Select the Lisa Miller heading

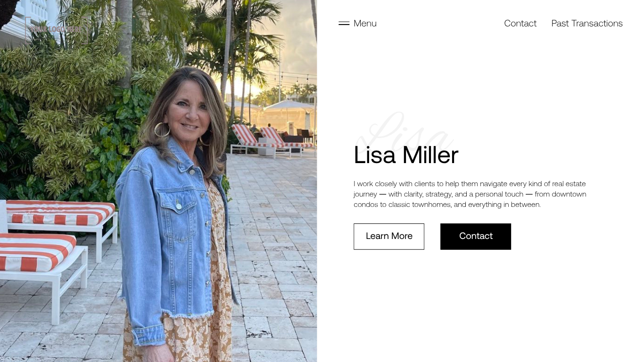[406, 155]
